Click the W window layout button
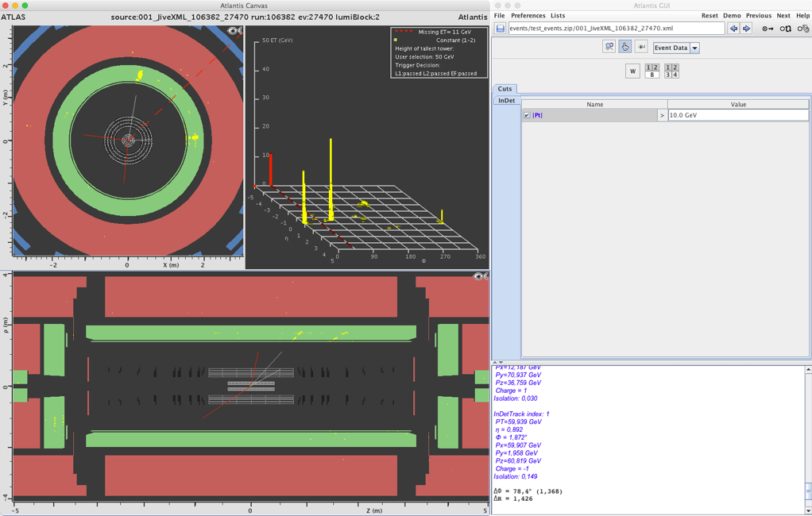This screenshot has height=516, width=812. pos(632,71)
